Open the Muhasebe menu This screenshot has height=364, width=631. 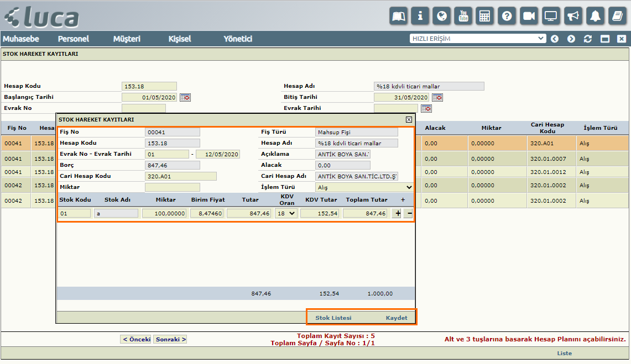(x=21, y=39)
